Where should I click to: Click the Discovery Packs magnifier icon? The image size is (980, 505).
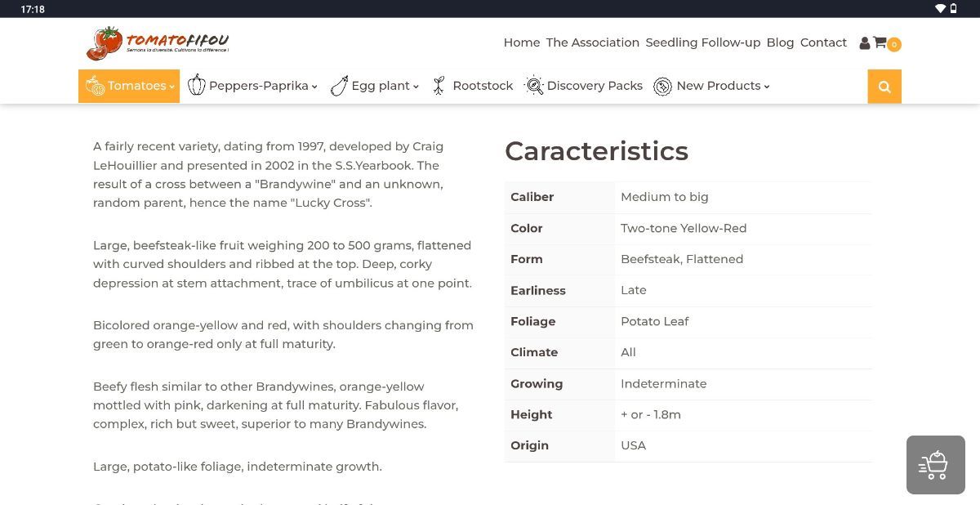[x=534, y=86]
